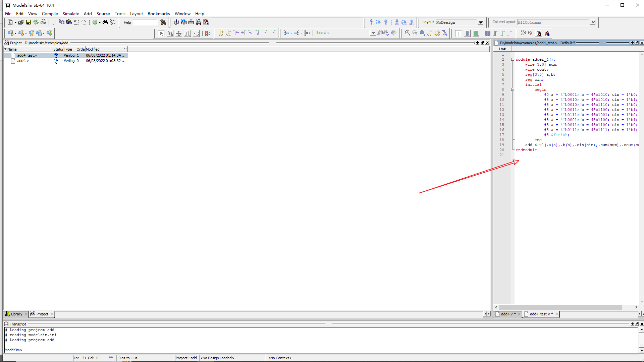
Task: Click the Compile icon in toolbar
Action: point(176,22)
